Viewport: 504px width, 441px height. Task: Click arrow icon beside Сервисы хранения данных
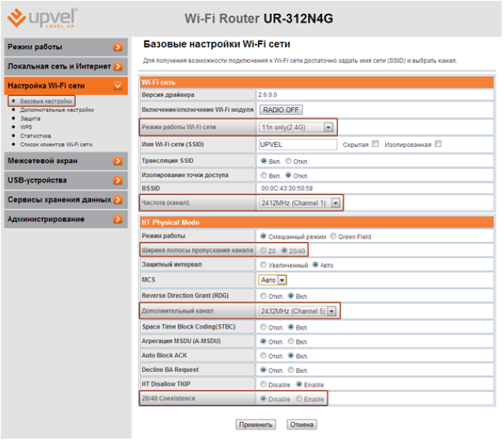(118, 200)
